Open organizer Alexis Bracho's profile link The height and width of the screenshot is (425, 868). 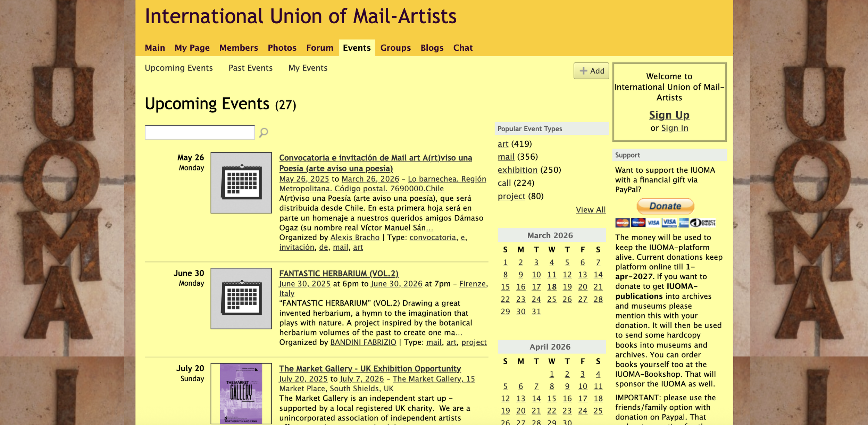click(x=354, y=237)
